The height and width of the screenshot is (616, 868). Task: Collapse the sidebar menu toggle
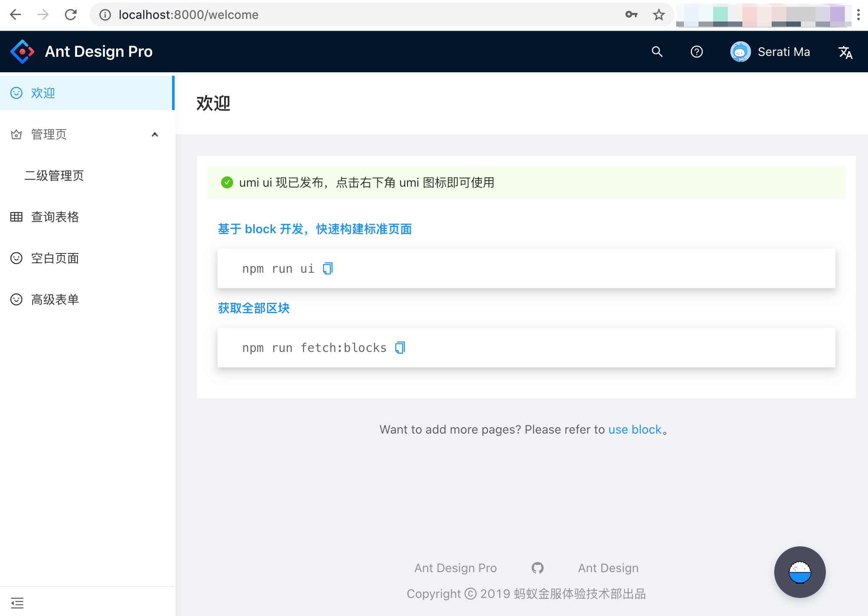[x=17, y=603]
